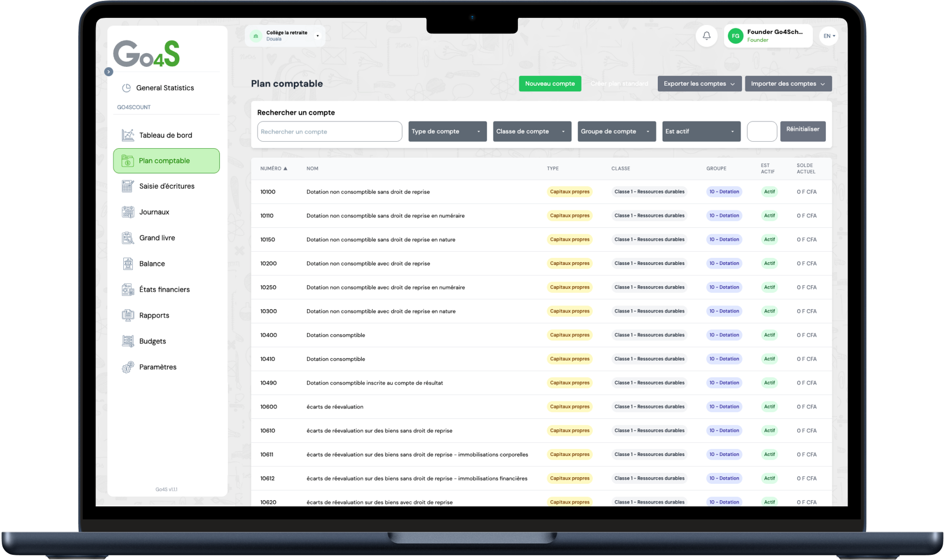Click the Journaux sidebar icon
Viewport: 945px width, 560px height.
[128, 212]
